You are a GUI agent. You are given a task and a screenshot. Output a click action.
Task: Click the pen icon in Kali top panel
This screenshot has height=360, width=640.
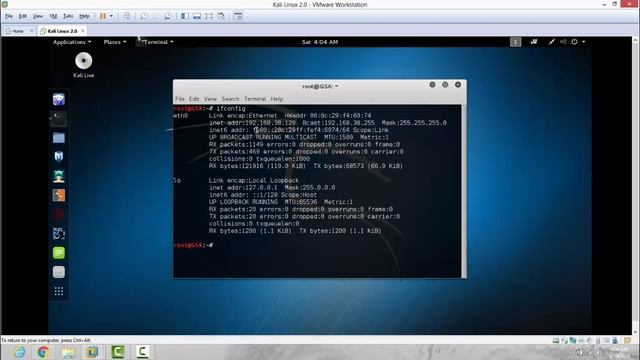[551, 42]
